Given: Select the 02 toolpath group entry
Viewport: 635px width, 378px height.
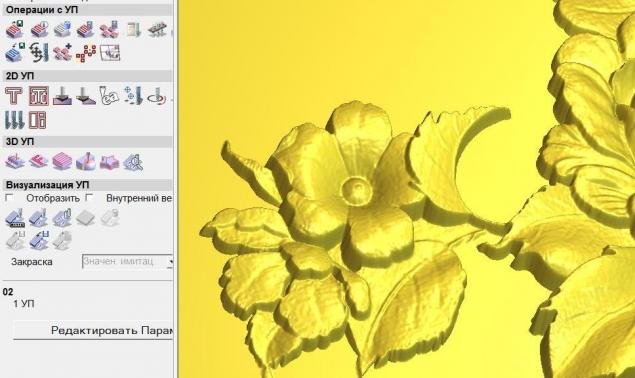Looking at the screenshot, I should click(x=8, y=292).
